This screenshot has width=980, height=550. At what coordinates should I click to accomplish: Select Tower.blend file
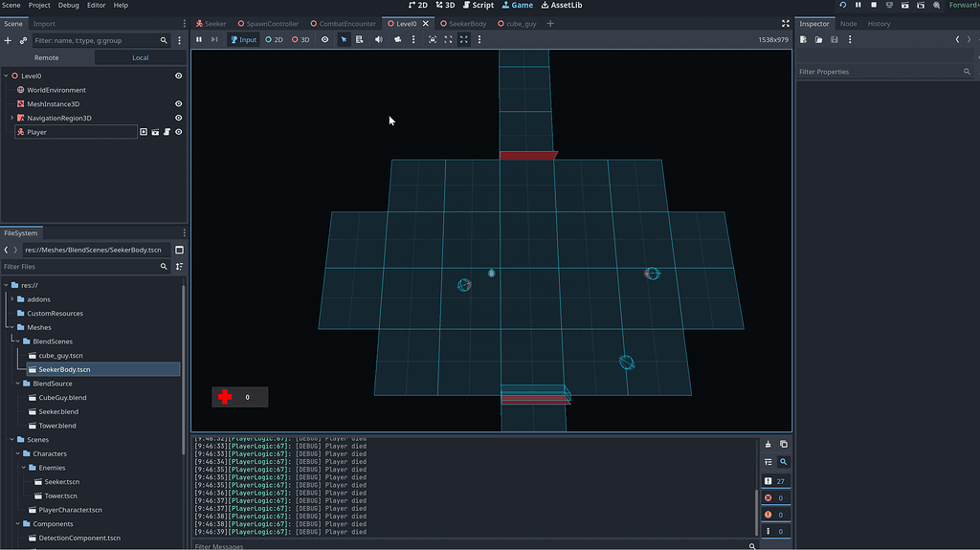56,426
